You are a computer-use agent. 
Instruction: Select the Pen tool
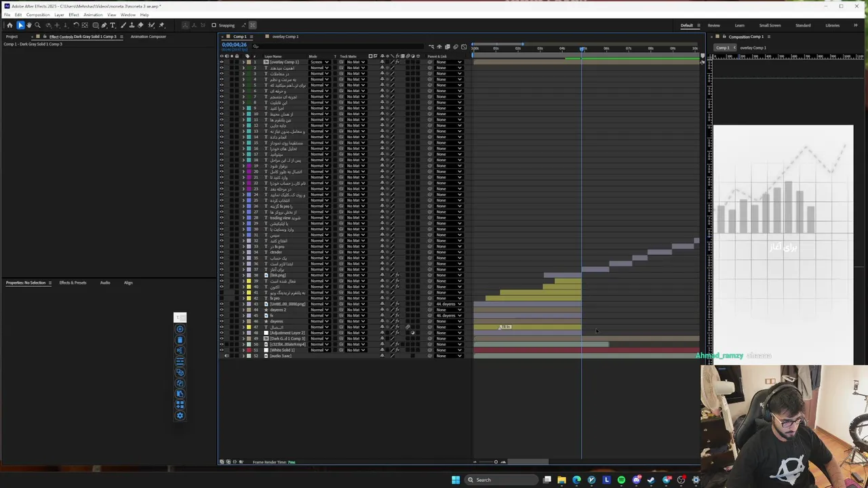[x=104, y=25]
